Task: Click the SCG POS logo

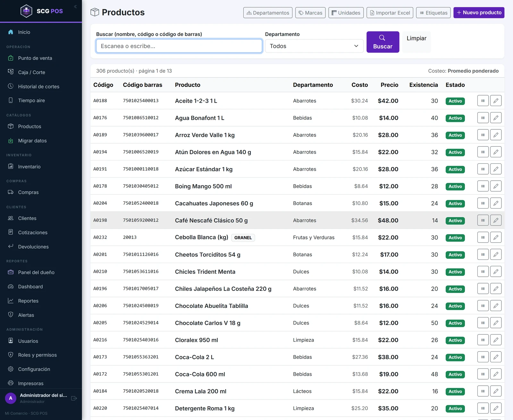Action: coord(42,11)
